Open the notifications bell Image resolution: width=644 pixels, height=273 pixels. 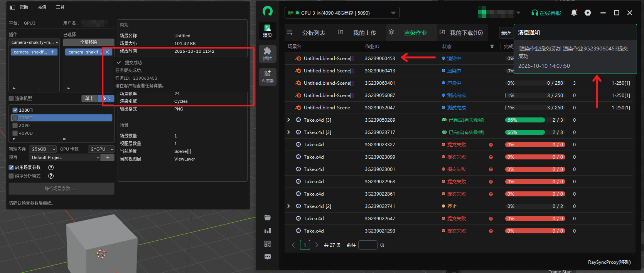[x=574, y=13]
